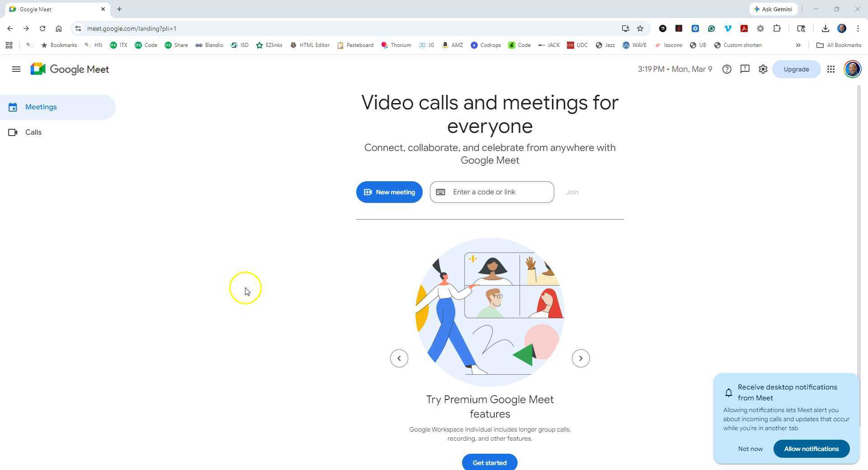Focus the Enter a code or link field
The image size is (868, 470).
(x=492, y=192)
